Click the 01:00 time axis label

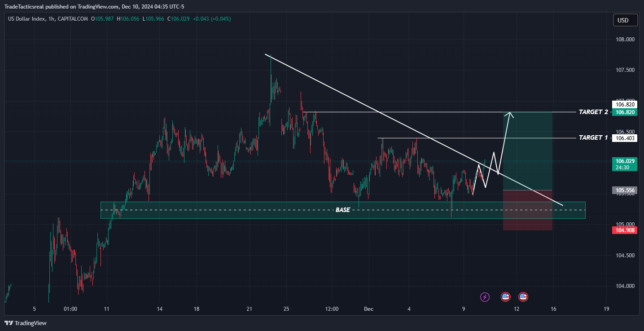(x=70, y=309)
